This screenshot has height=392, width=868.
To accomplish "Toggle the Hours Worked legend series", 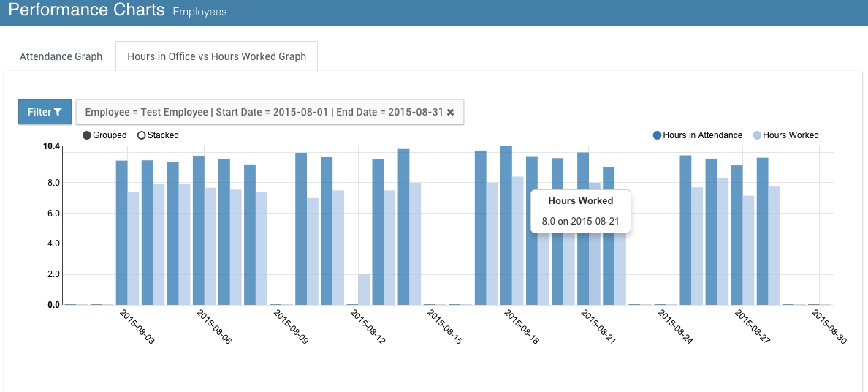I will tap(785, 135).
